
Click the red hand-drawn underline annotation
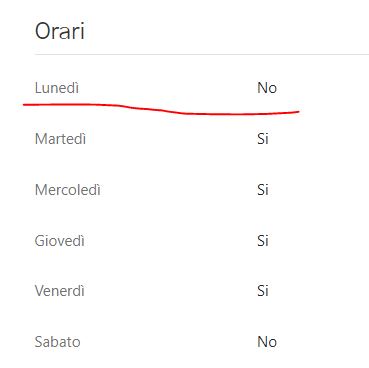click(x=161, y=109)
